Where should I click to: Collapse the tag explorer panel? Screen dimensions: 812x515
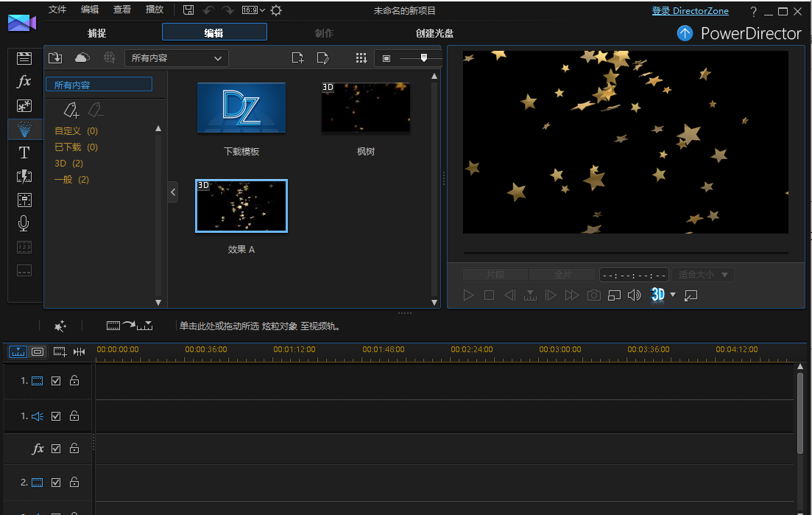173,192
